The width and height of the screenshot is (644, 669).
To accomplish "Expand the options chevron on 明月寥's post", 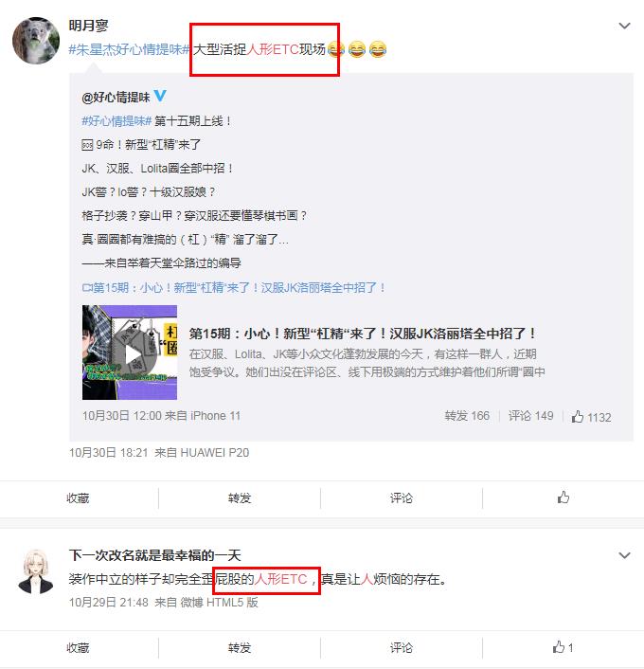I will click(624, 26).
